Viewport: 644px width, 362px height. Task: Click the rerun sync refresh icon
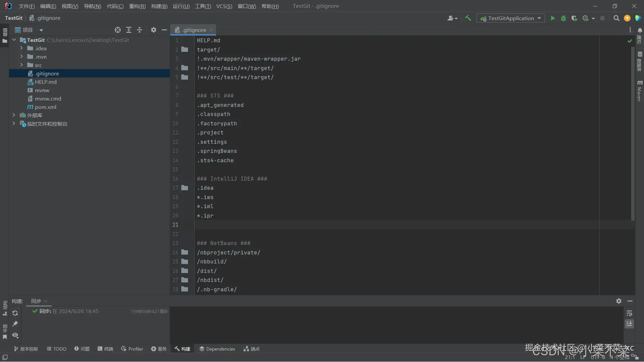point(15,313)
